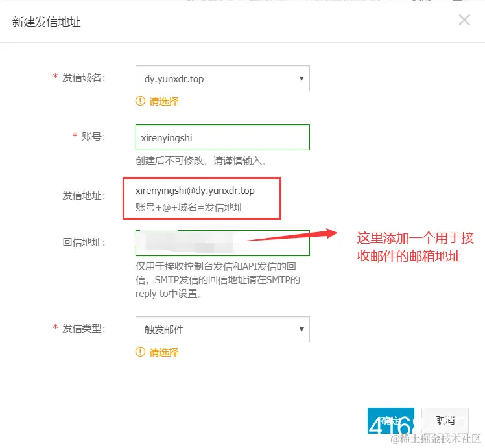The width and height of the screenshot is (485, 448).
Task: Click the 取消 cancel button
Action: coord(445,421)
